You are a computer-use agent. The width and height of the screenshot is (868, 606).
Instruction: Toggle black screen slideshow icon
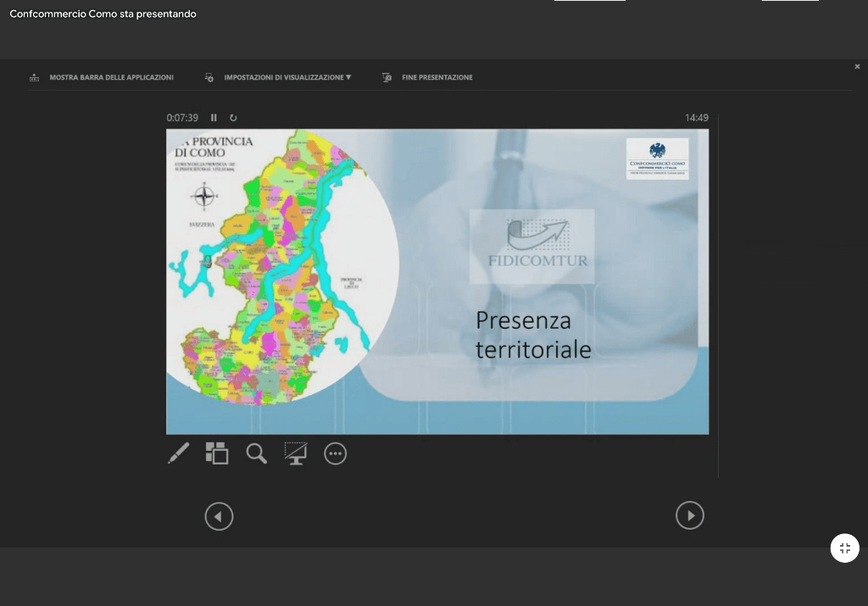tap(296, 453)
